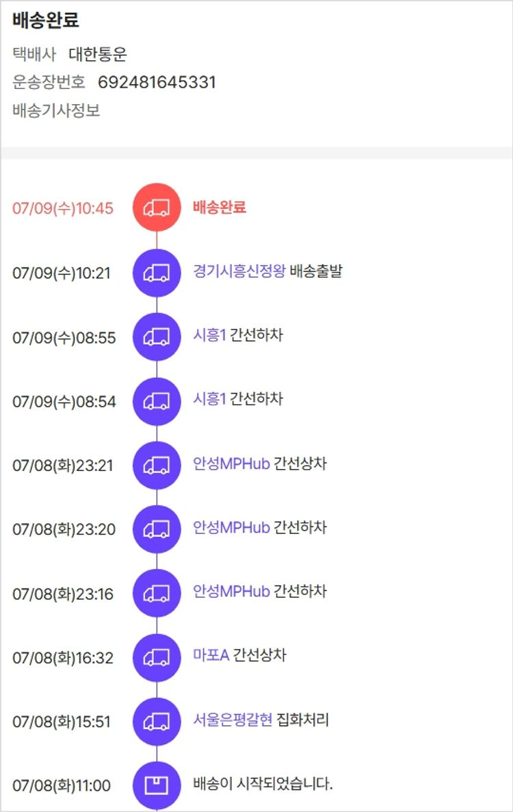Open the 경기시흥신정왕 location link
The image size is (513, 812).
coord(239,271)
